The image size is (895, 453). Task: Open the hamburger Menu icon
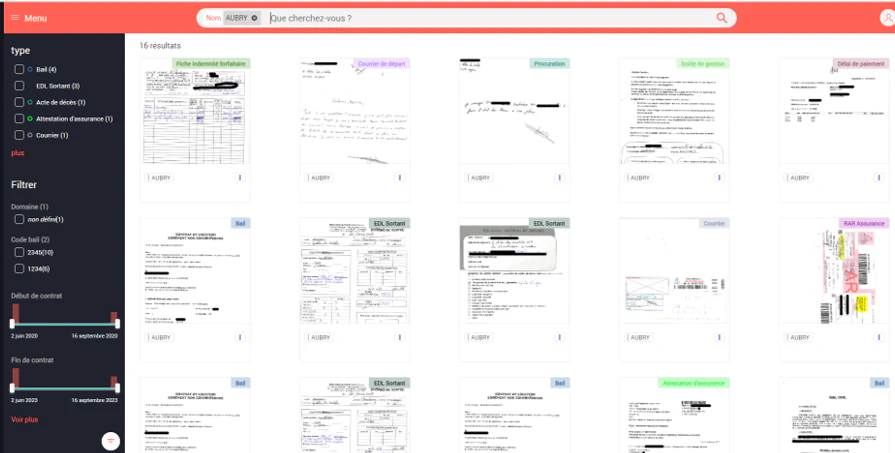pos(15,18)
